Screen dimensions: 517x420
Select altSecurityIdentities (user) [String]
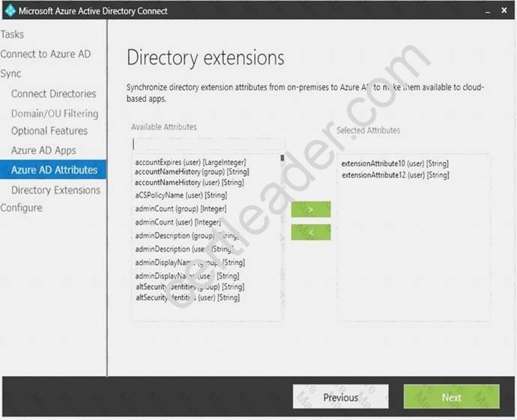point(187,297)
